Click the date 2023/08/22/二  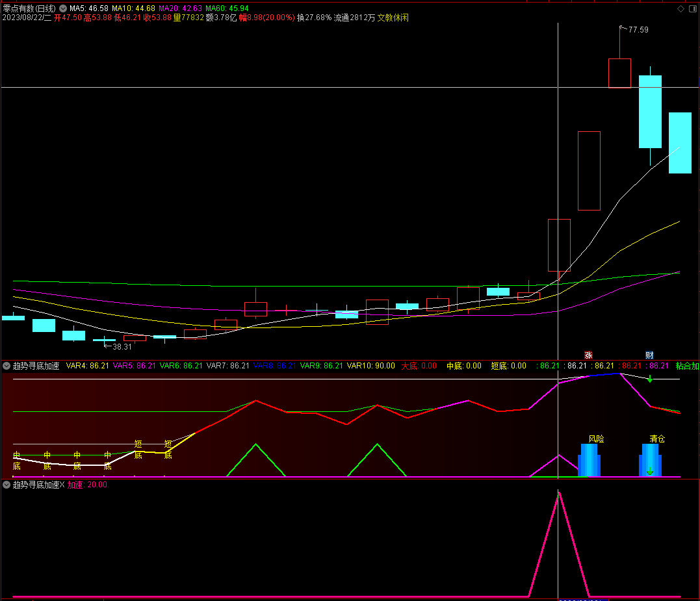27,18
